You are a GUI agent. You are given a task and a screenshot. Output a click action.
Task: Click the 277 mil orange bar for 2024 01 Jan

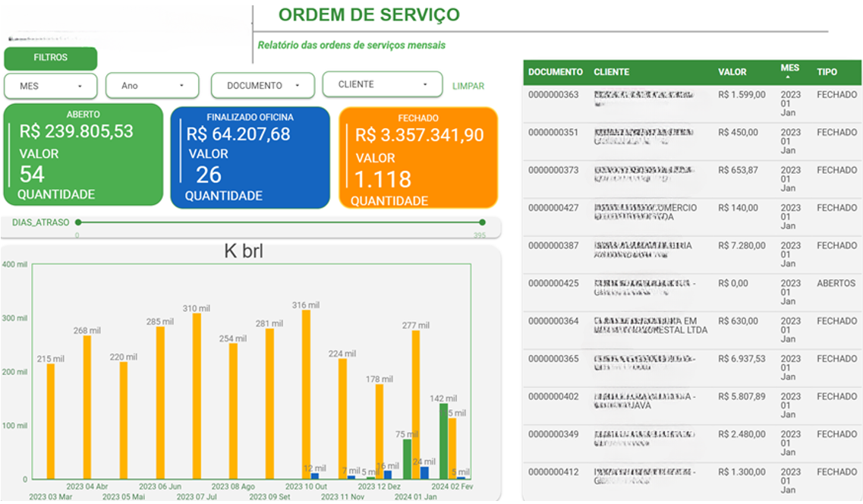click(x=415, y=405)
